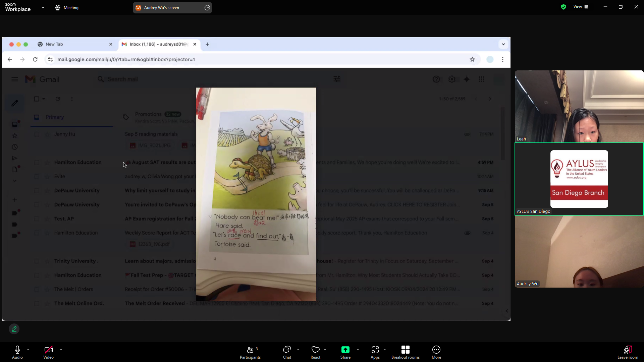Show Gmail search filter options
The width and height of the screenshot is (644, 362).
[x=337, y=79]
